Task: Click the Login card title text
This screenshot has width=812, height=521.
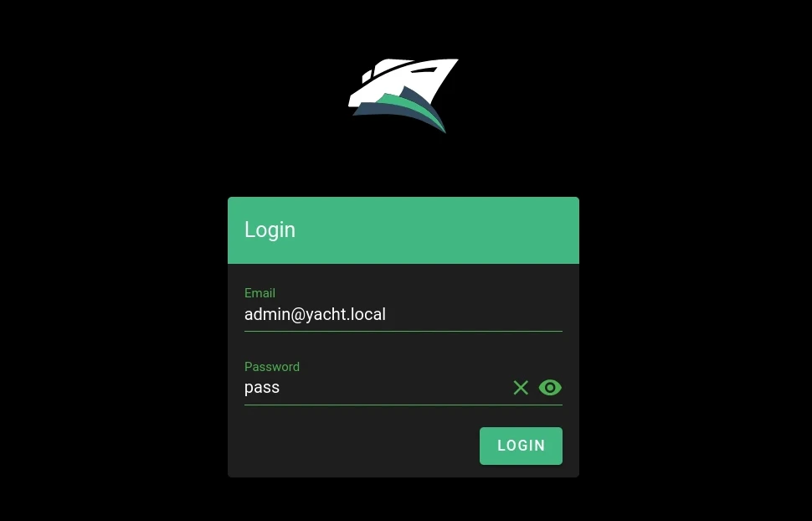Action: coord(270,230)
